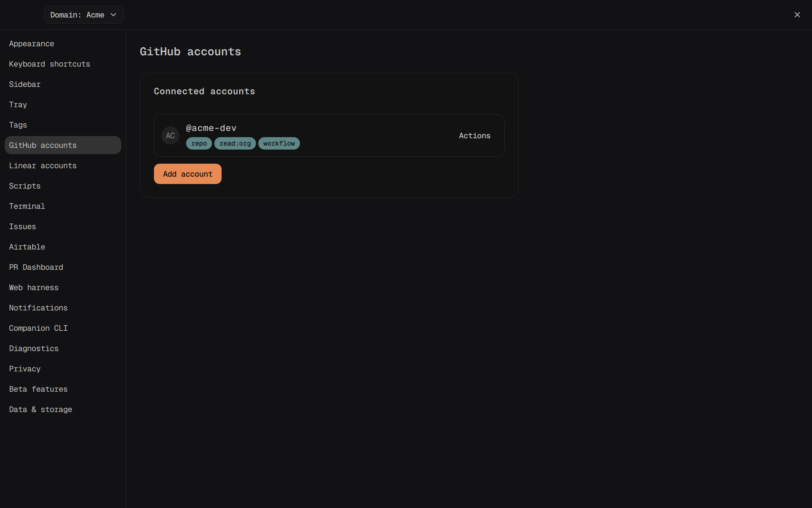
Task: Open Data & storage settings
Action: 63,410
